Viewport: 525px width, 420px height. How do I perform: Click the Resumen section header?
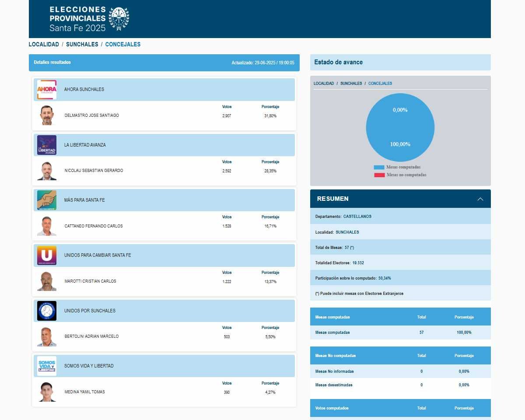[x=333, y=199]
